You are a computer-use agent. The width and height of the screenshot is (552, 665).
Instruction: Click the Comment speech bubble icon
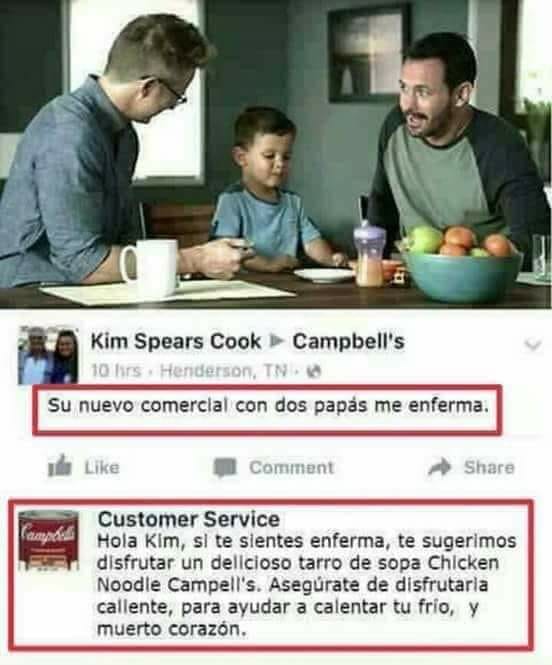tap(225, 467)
